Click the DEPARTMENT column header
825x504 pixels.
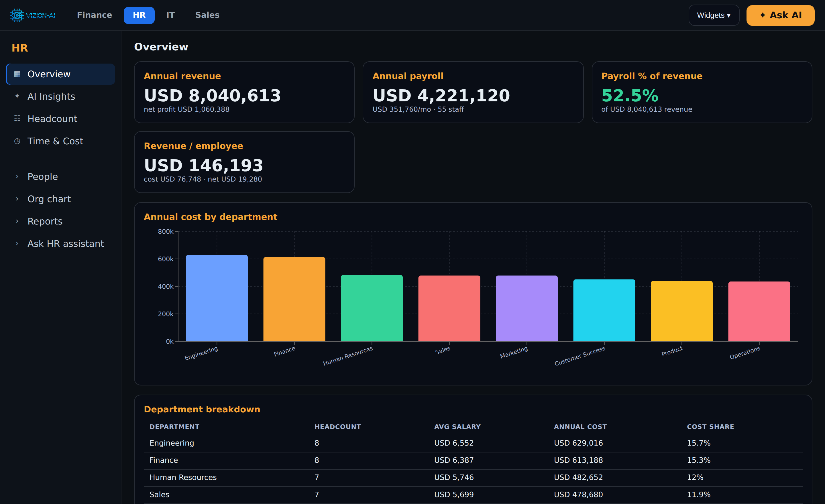pos(174,427)
